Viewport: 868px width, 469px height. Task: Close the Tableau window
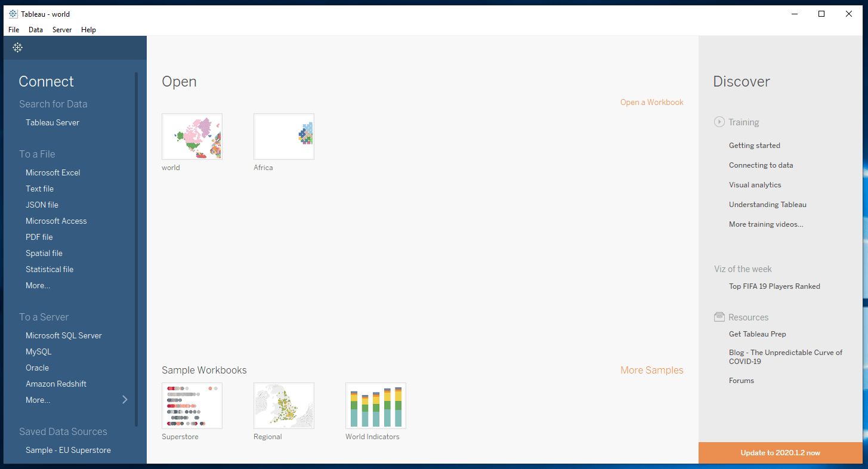[x=849, y=14]
